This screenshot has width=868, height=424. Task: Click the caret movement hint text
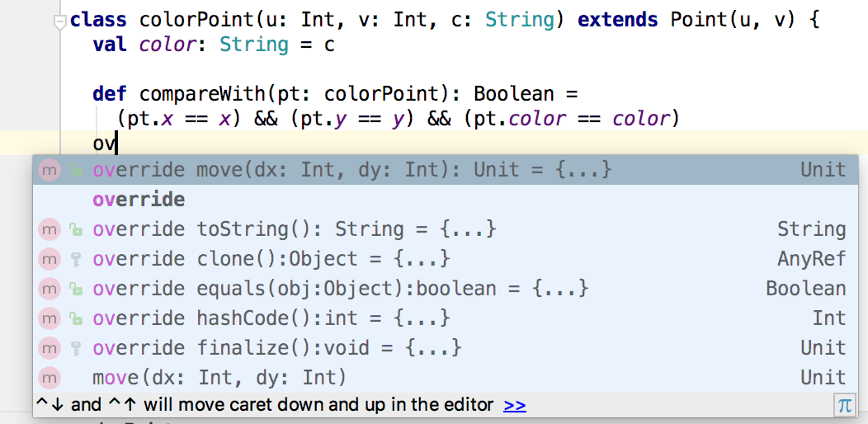click(x=266, y=405)
